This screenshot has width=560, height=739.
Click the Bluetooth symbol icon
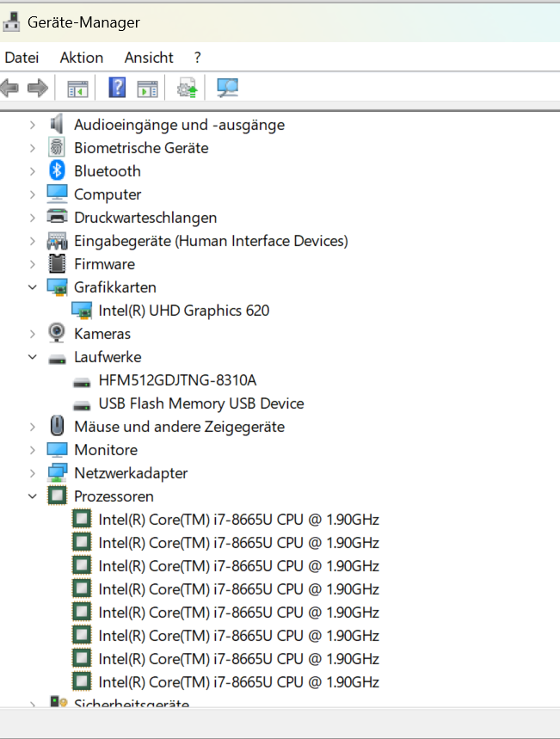coord(57,170)
